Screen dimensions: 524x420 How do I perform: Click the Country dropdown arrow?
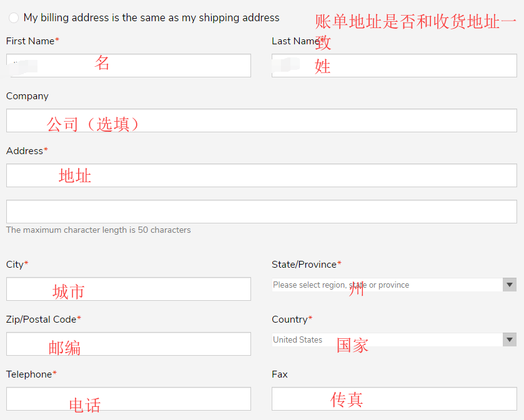(x=510, y=340)
